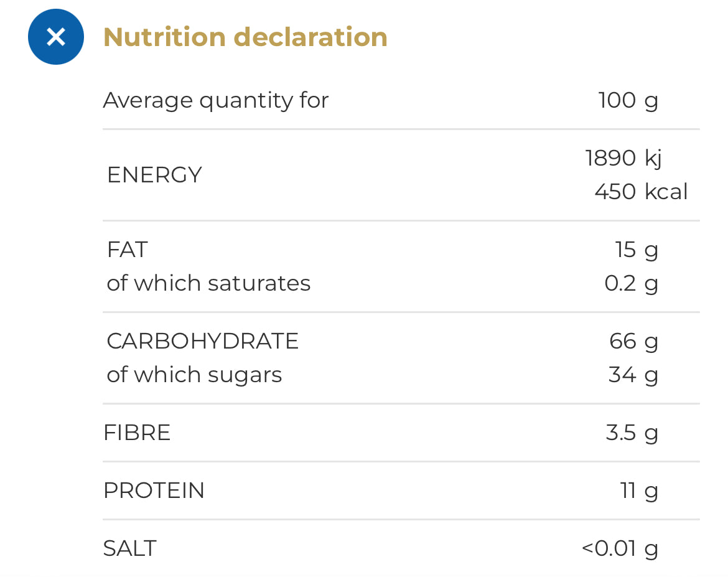Image resolution: width=728 pixels, height=577 pixels.
Task: Click the 1890 kj energy value
Action: 623,159
